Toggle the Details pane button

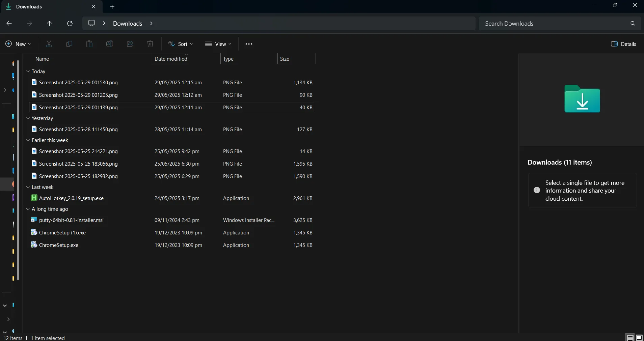coord(623,44)
